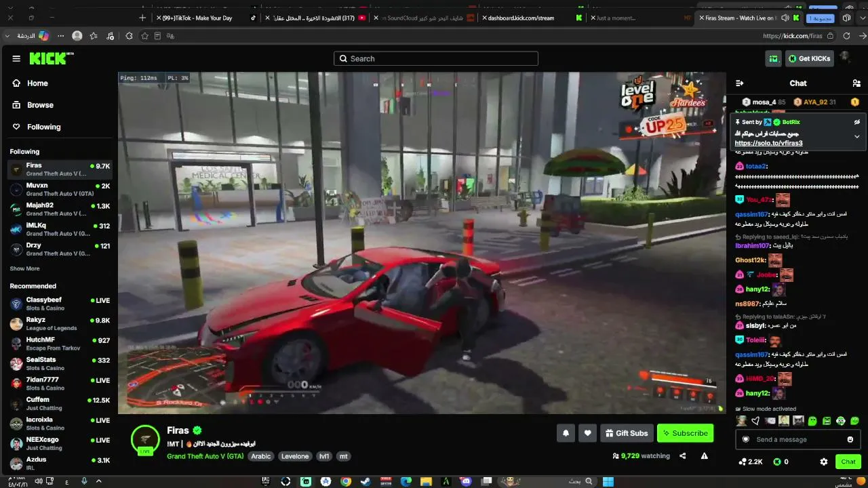The width and height of the screenshot is (868, 488).
Task: Open the browser three-dots menu
Action: [61, 36]
